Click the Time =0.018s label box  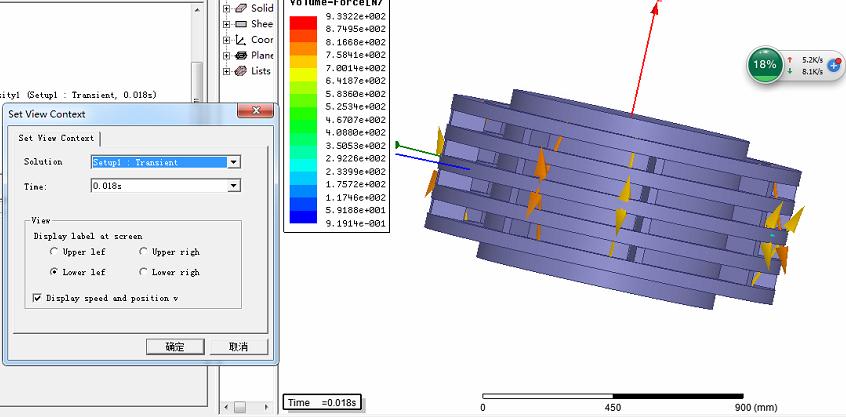tap(322, 403)
